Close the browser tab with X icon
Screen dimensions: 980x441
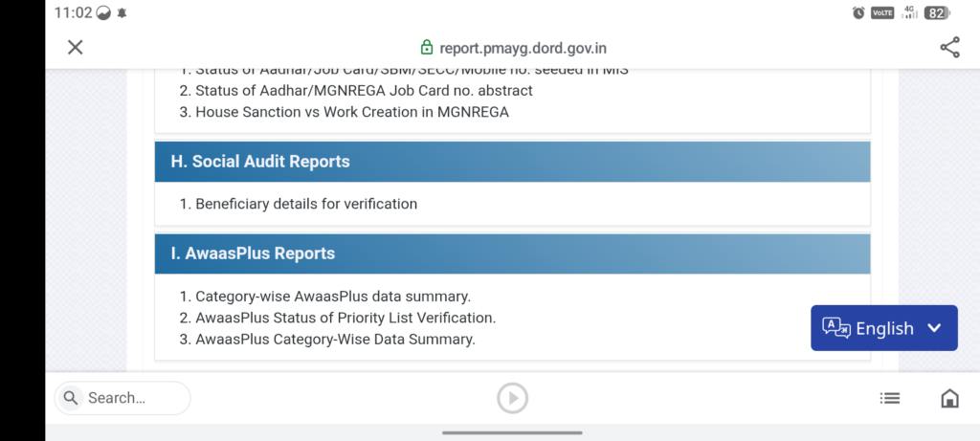tap(76, 48)
